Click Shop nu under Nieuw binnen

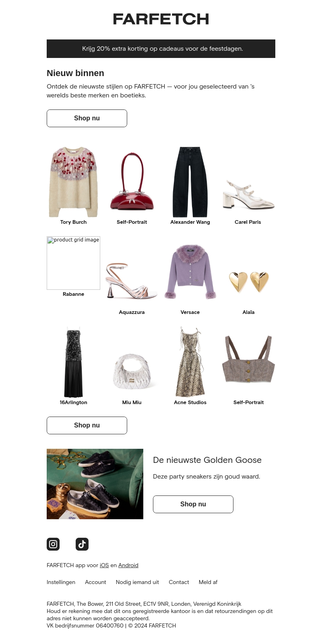87,118
